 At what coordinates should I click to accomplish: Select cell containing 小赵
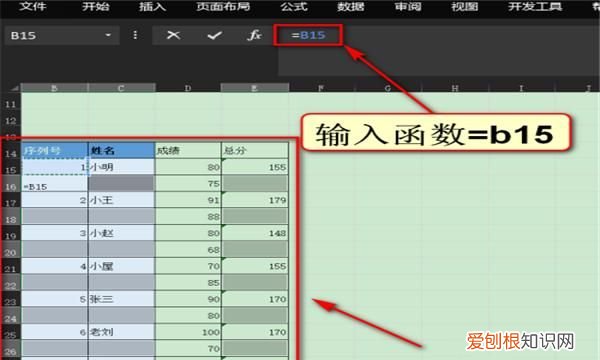coord(122,233)
